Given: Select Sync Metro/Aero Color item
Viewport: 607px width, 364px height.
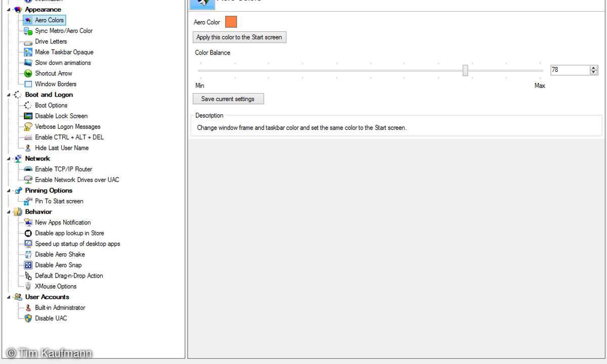Looking at the screenshot, I should [x=64, y=31].
